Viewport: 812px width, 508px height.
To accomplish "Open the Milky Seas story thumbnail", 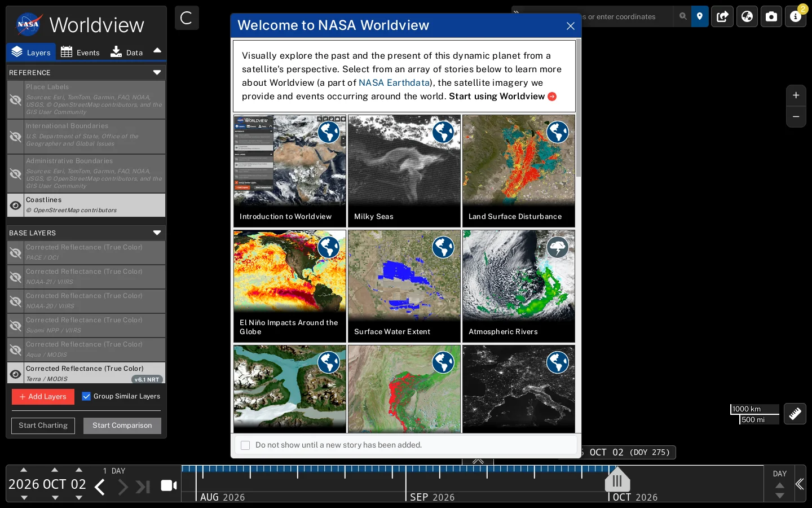I will coord(404,171).
